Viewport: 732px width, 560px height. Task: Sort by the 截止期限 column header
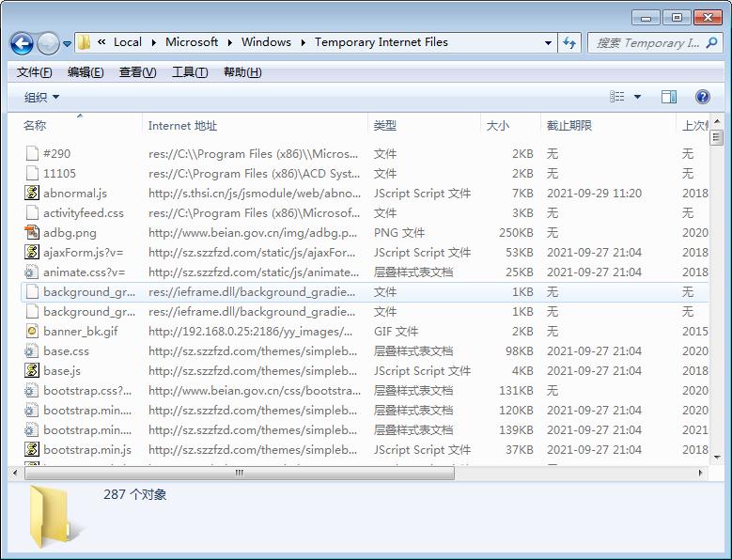pos(608,126)
